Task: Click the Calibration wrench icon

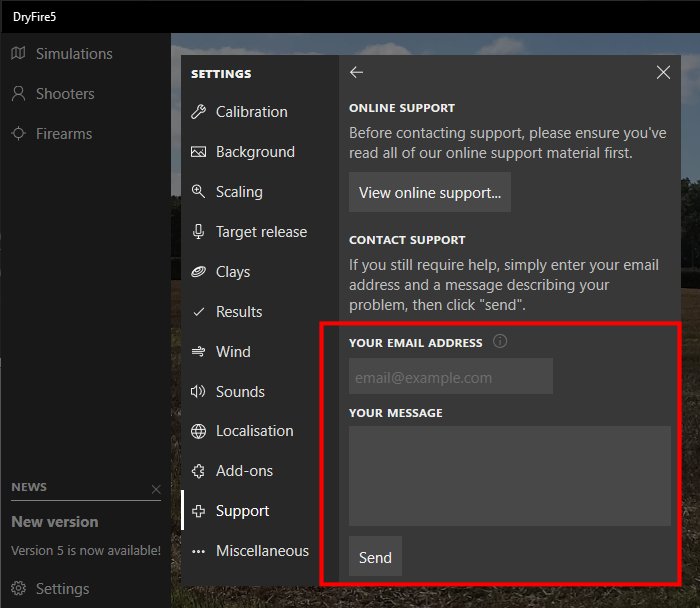Action: pyautogui.click(x=198, y=112)
